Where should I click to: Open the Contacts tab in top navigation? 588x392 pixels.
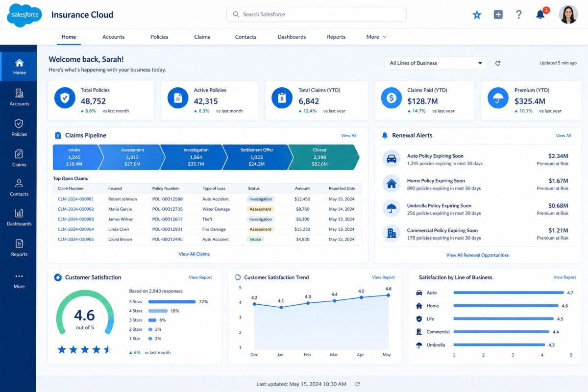245,37
